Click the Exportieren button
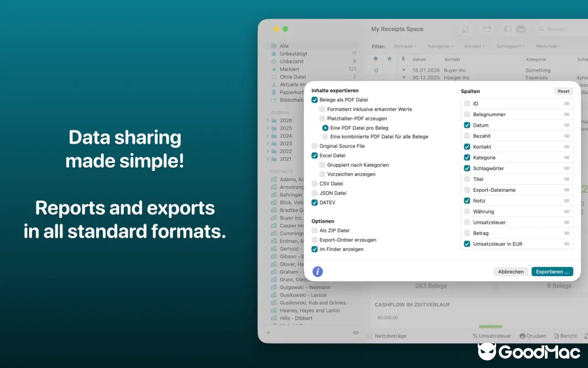This screenshot has height=368, width=588. (x=552, y=272)
